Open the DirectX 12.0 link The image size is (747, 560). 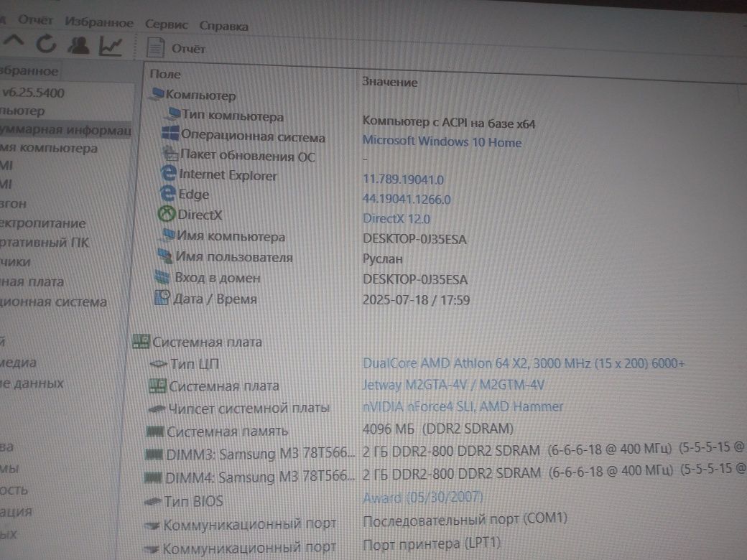click(396, 218)
